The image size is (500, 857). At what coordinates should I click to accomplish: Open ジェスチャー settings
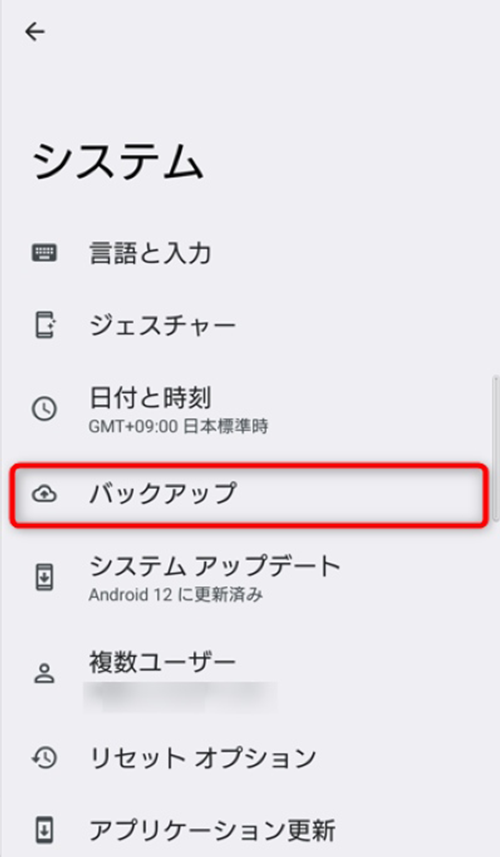(250, 325)
